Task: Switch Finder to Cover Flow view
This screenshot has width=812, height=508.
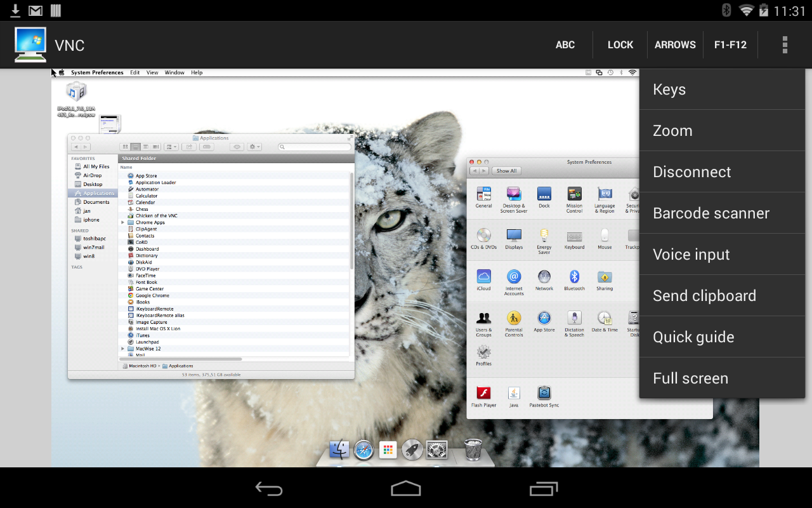Action: click(x=156, y=147)
